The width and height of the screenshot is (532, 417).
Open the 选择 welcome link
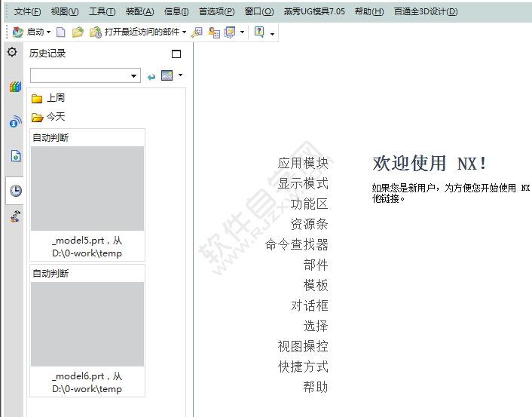(x=316, y=327)
